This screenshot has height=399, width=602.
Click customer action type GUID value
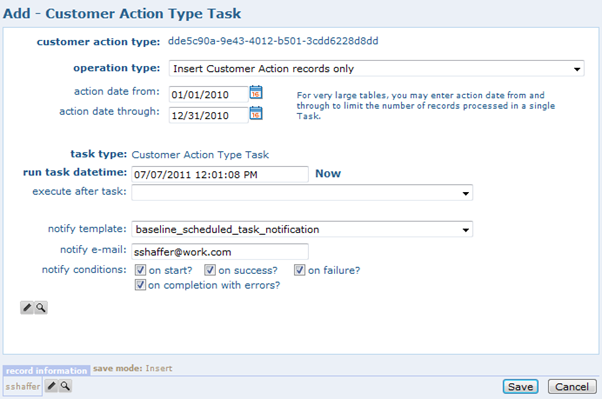(273, 41)
